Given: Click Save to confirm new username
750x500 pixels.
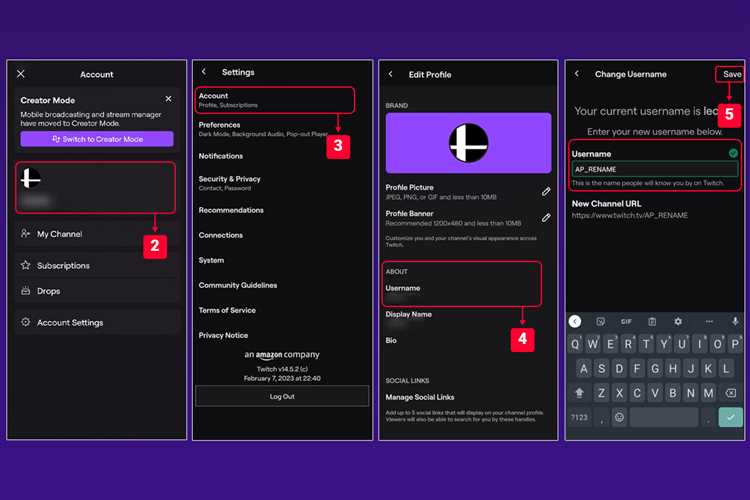Looking at the screenshot, I should [731, 74].
